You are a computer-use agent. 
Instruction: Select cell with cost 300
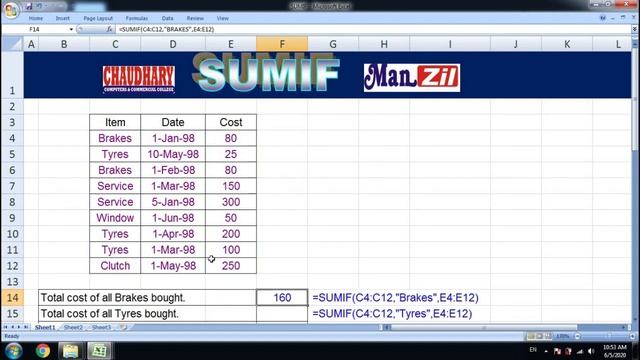tap(231, 202)
